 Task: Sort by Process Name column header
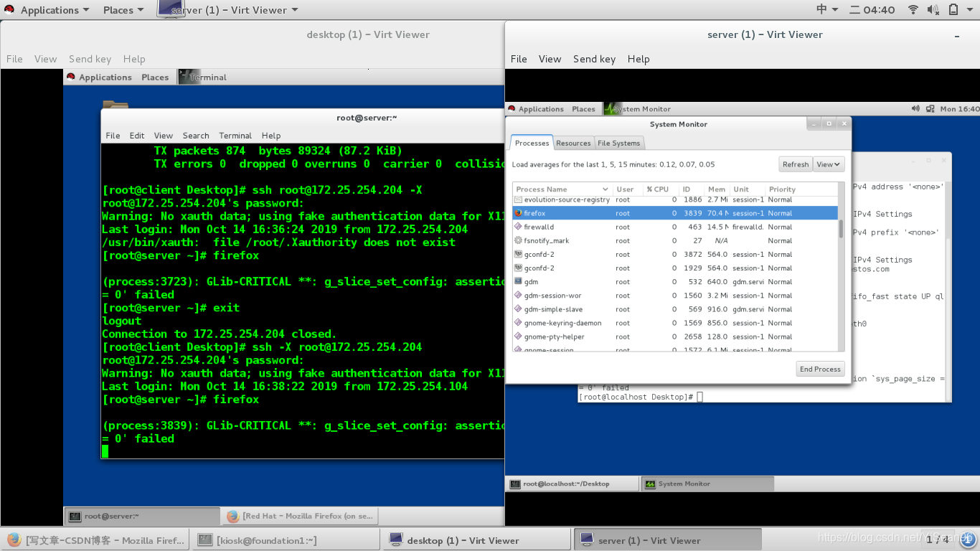pos(562,189)
